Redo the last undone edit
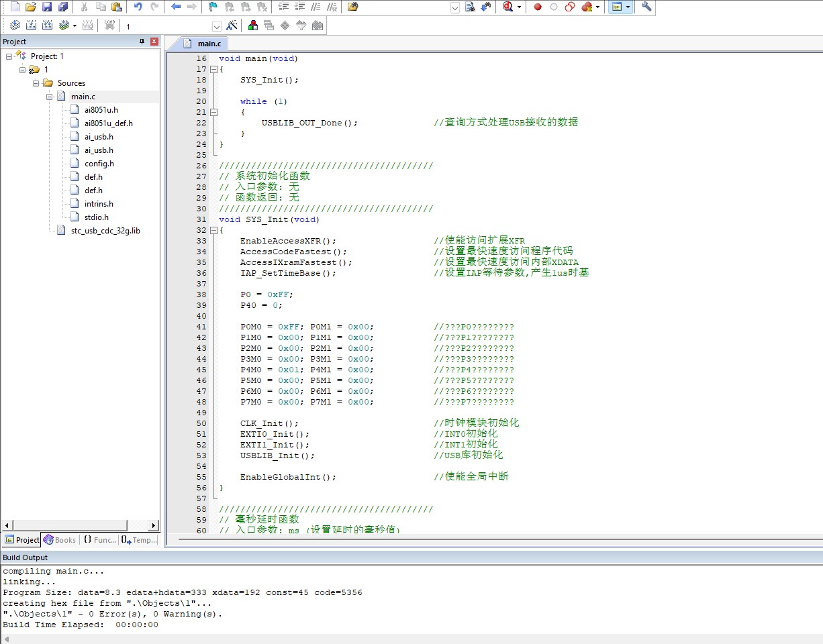823x644 pixels. (154, 7)
